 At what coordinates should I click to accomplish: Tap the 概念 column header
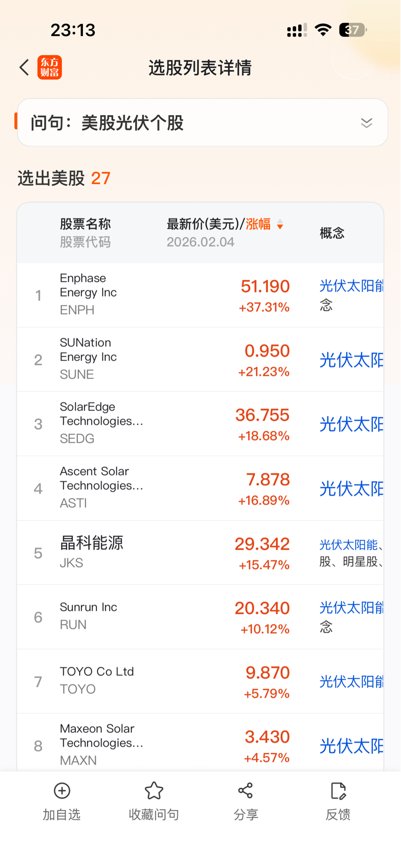point(332,233)
